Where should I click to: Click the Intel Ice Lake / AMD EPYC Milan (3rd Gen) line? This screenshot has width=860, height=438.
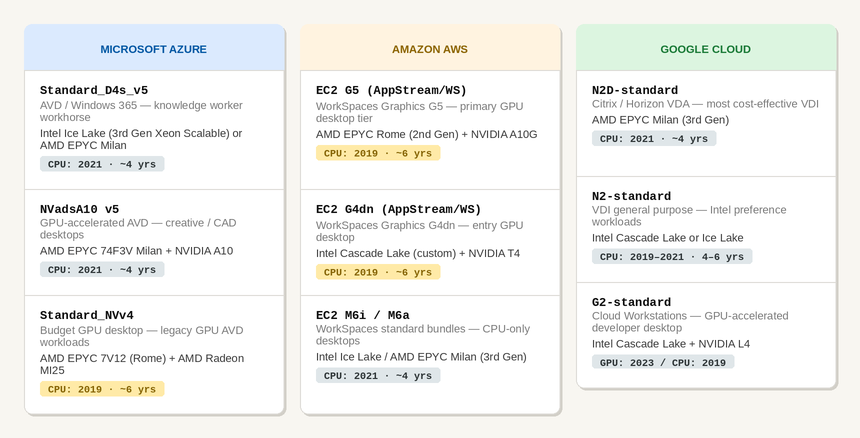click(x=421, y=357)
